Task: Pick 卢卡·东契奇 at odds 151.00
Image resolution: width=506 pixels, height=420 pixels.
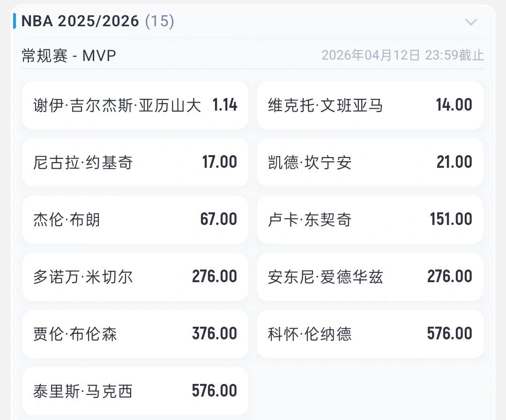Action: (x=370, y=219)
